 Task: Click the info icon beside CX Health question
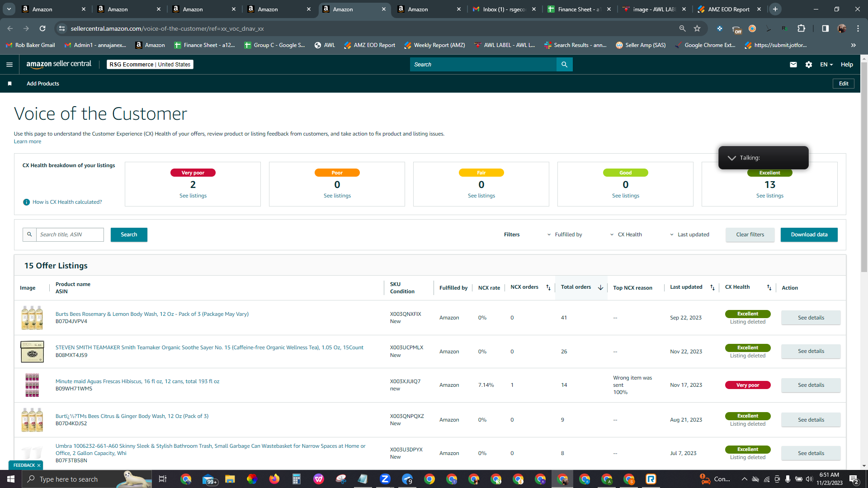[26, 202]
